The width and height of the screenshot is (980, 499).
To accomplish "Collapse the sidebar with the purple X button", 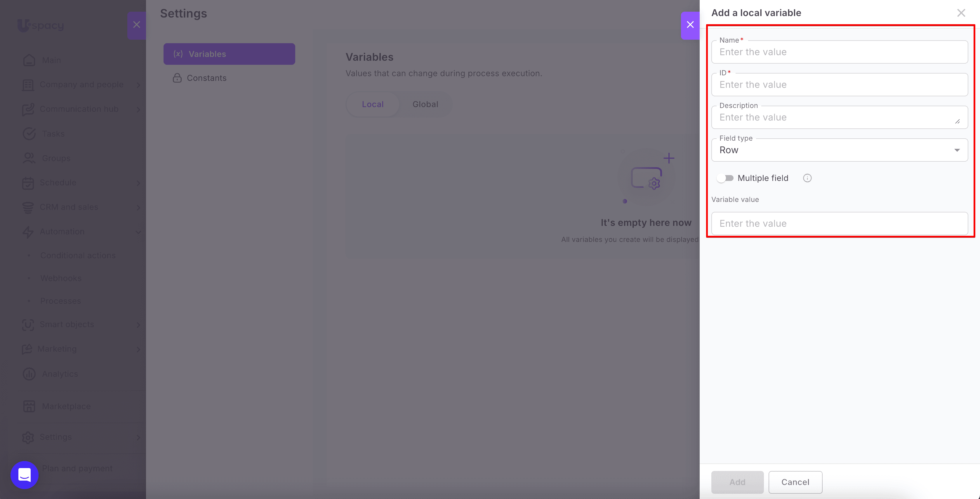I will click(137, 25).
